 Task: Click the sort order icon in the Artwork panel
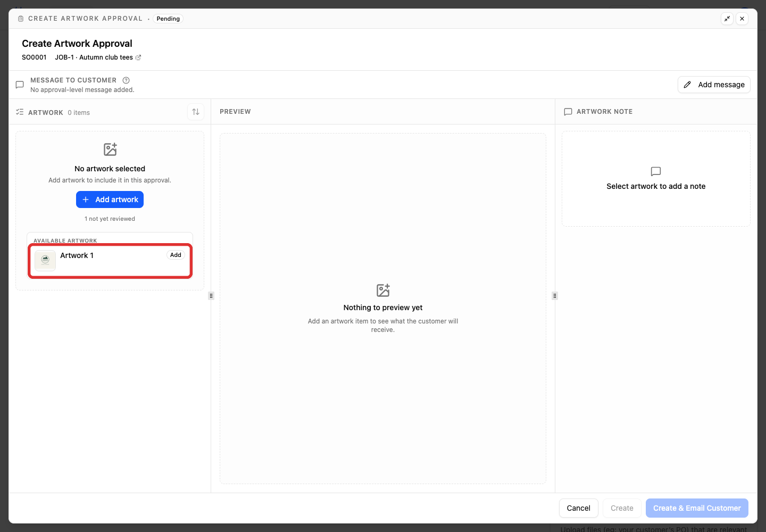(196, 112)
